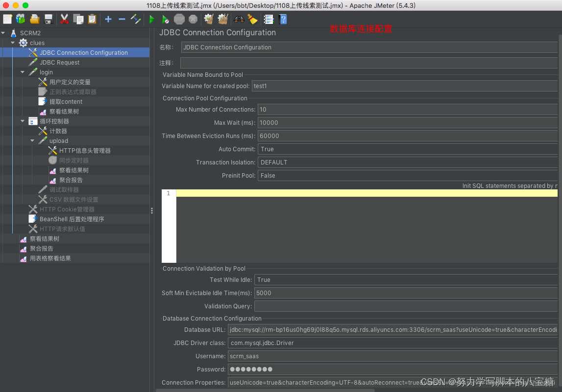The height and width of the screenshot is (392, 562).
Task: Select the SCRM2 test plan node
Action: pos(30,33)
